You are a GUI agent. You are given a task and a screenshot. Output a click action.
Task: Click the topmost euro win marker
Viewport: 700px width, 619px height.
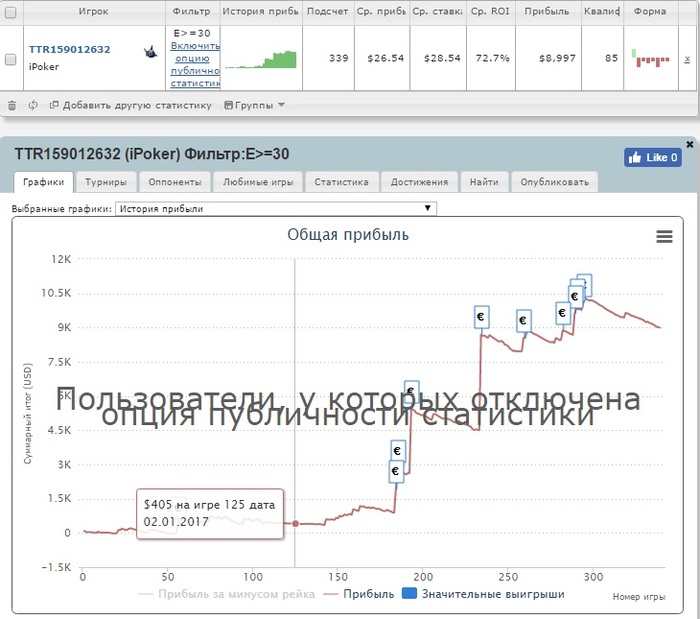coord(585,282)
